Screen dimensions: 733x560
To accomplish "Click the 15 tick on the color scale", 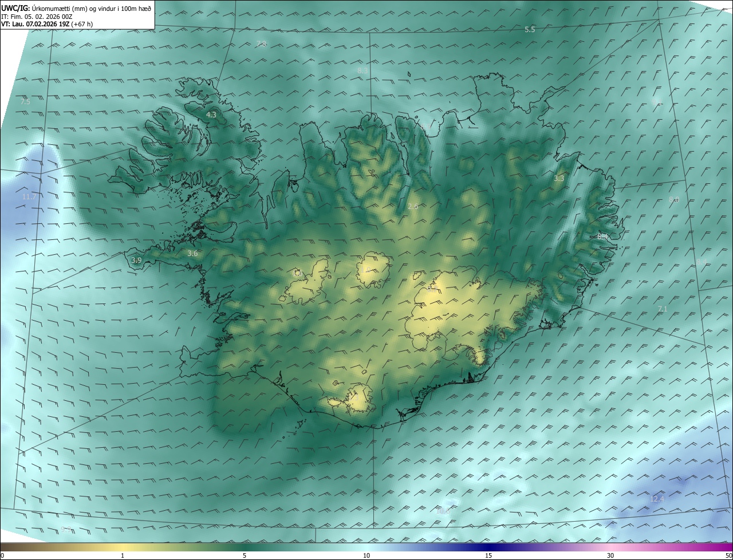I will 488,555.
